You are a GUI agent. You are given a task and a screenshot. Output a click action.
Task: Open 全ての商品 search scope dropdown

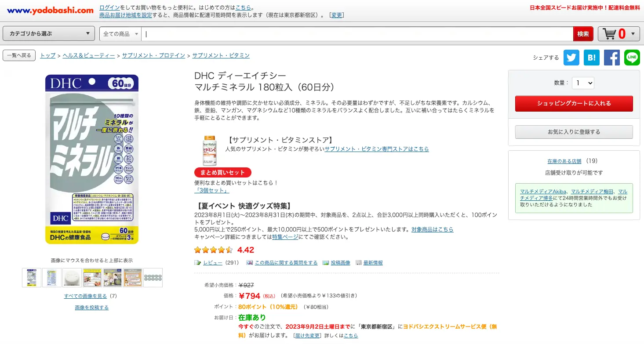coord(120,34)
